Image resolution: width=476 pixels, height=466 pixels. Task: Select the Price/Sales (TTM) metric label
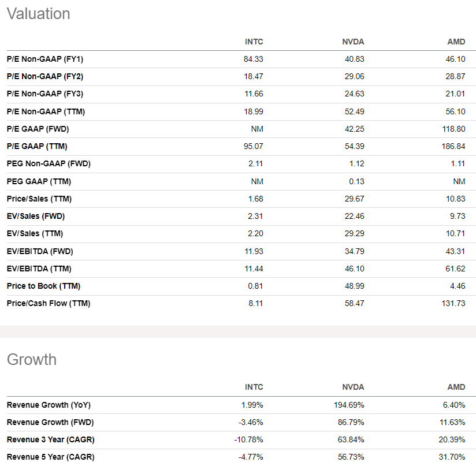(x=39, y=199)
